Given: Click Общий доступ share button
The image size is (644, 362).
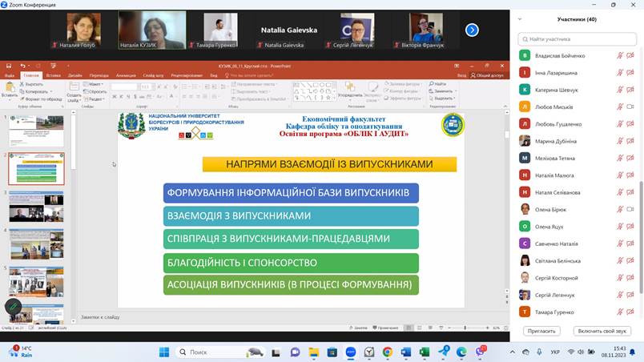Looking at the screenshot, I should coord(487,75).
